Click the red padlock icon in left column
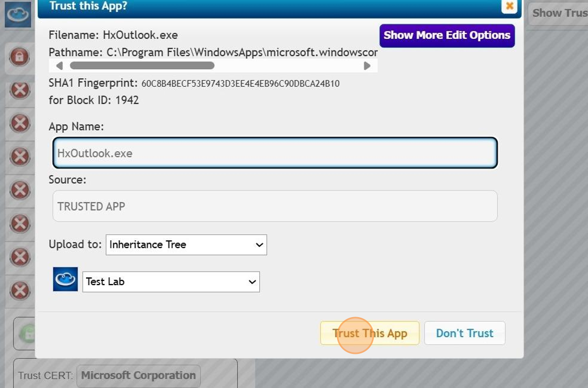This screenshot has height=388, width=588. tap(19, 57)
